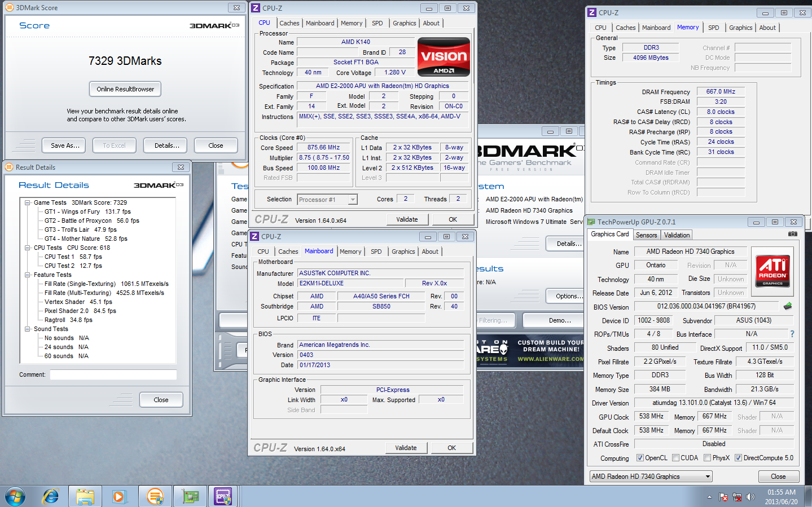Click the Bus Interface question mark in GPU-Z
The width and height of the screenshot is (812, 507).
pyautogui.click(x=792, y=334)
